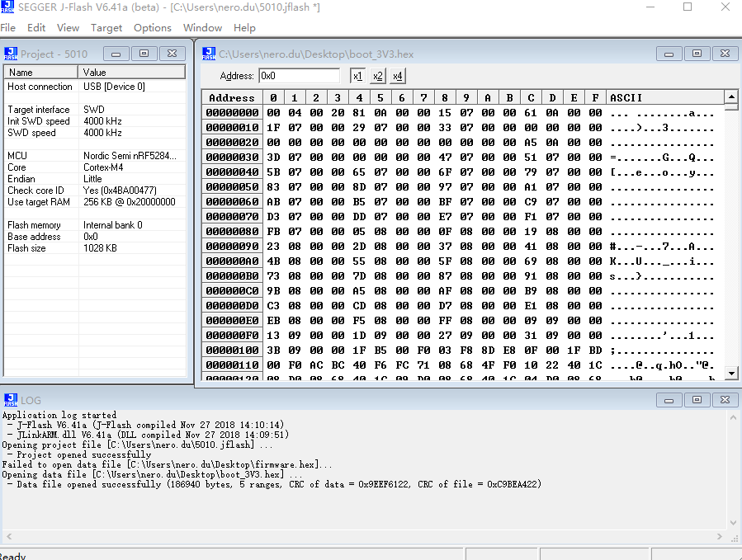Screen dimensions: 742x560
Task: Maximize the Project - 5010 panel
Action: pyautogui.click(x=144, y=54)
